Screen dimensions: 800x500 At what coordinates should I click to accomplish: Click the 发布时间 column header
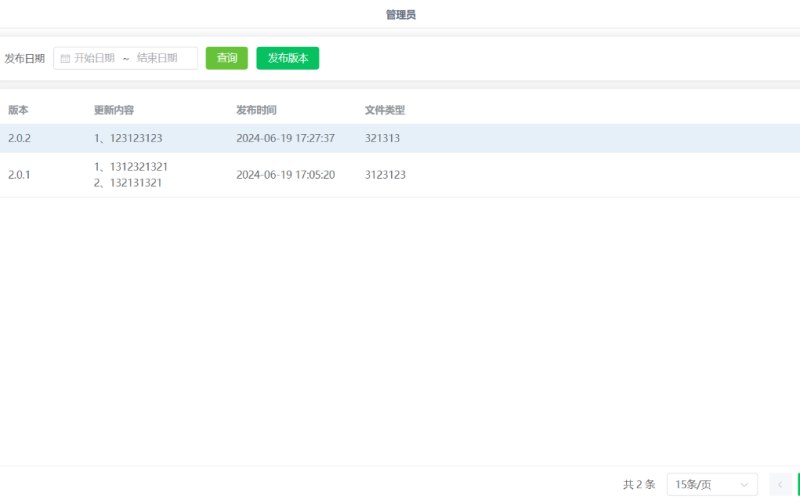pos(256,110)
